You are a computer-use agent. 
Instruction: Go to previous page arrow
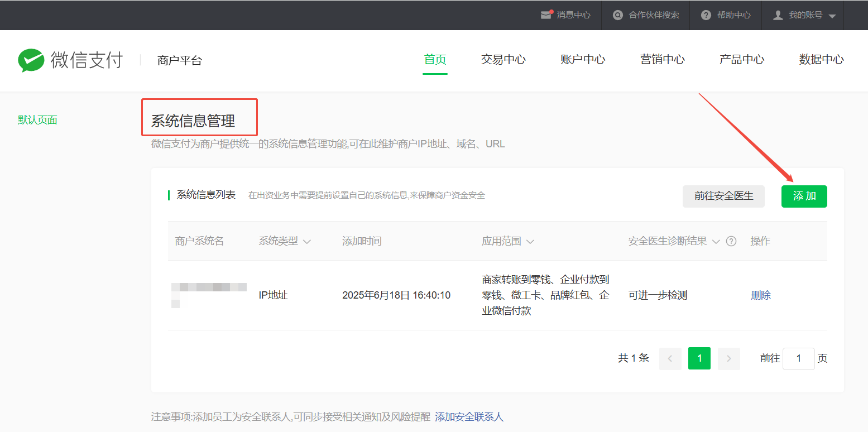[x=670, y=358]
